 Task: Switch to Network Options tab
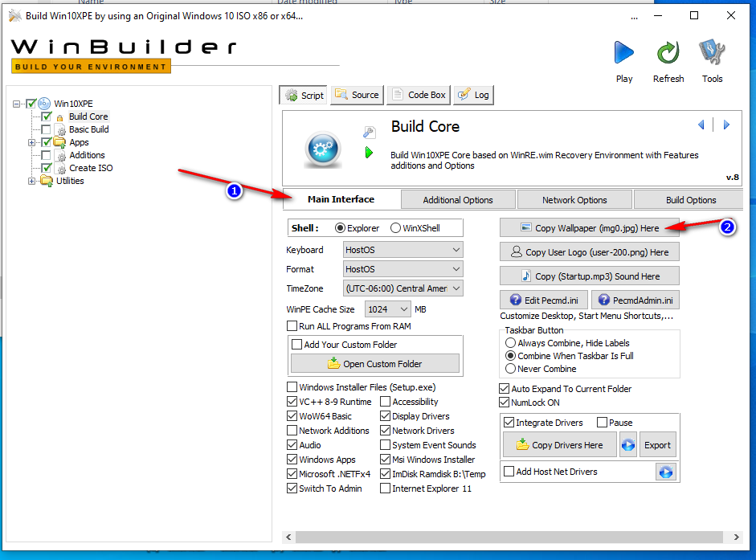pyautogui.click(x=574, y=200)
